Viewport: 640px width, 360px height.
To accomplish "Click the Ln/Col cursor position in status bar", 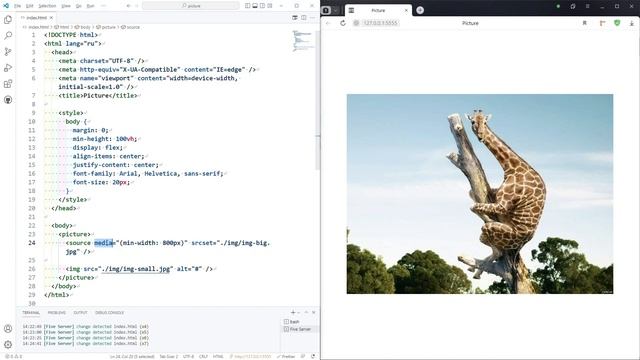I will (132, 356).
